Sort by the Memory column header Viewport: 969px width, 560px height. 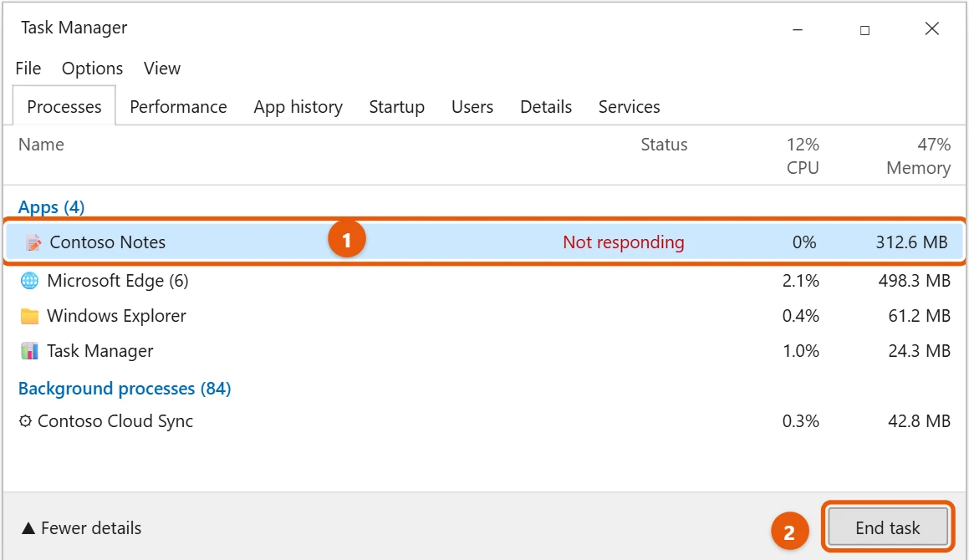(918, 155)
